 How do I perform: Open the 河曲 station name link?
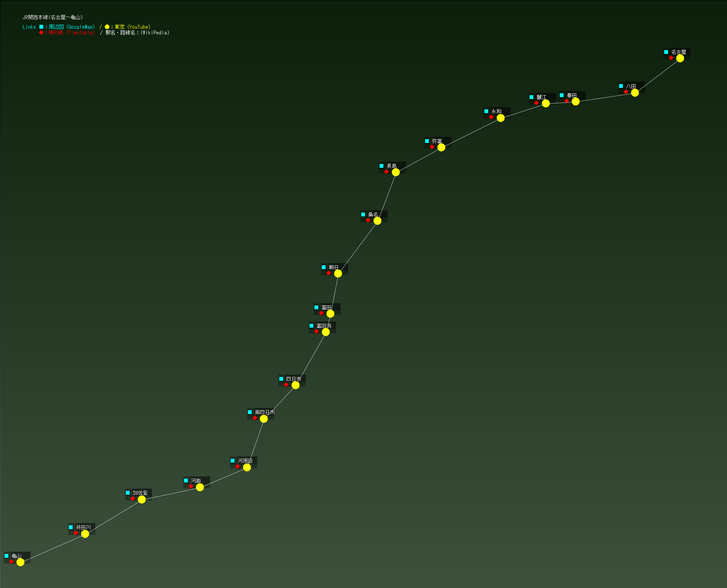196,481
